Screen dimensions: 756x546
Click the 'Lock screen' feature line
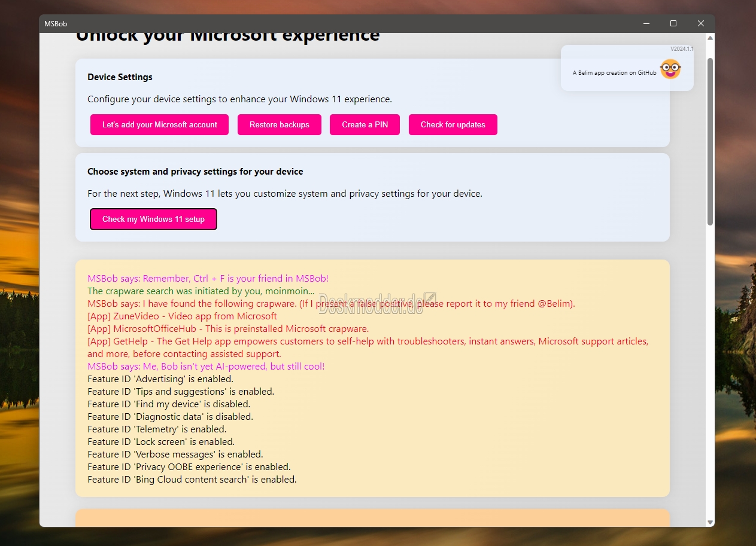161,441
